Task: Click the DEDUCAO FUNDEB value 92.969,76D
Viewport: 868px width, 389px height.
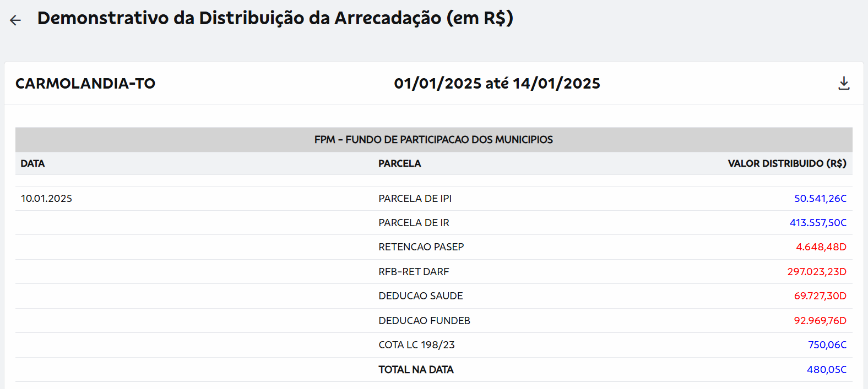Action: point(820,321)
